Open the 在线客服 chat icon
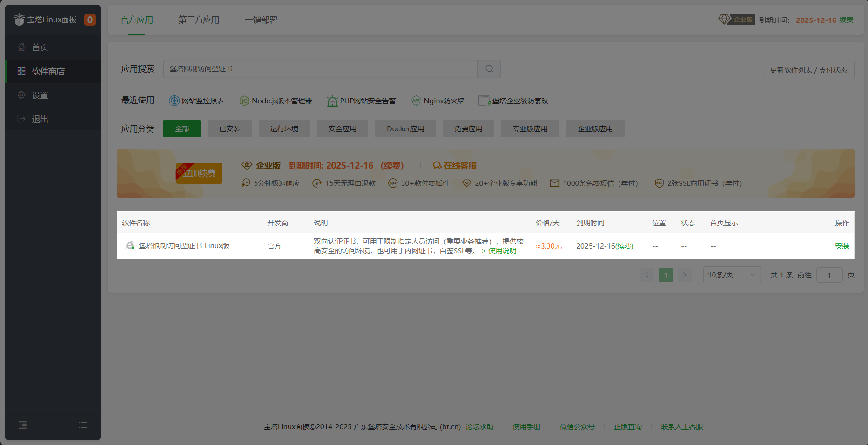The height and width of the screenshot is (445, 868). tap(437, 165)
